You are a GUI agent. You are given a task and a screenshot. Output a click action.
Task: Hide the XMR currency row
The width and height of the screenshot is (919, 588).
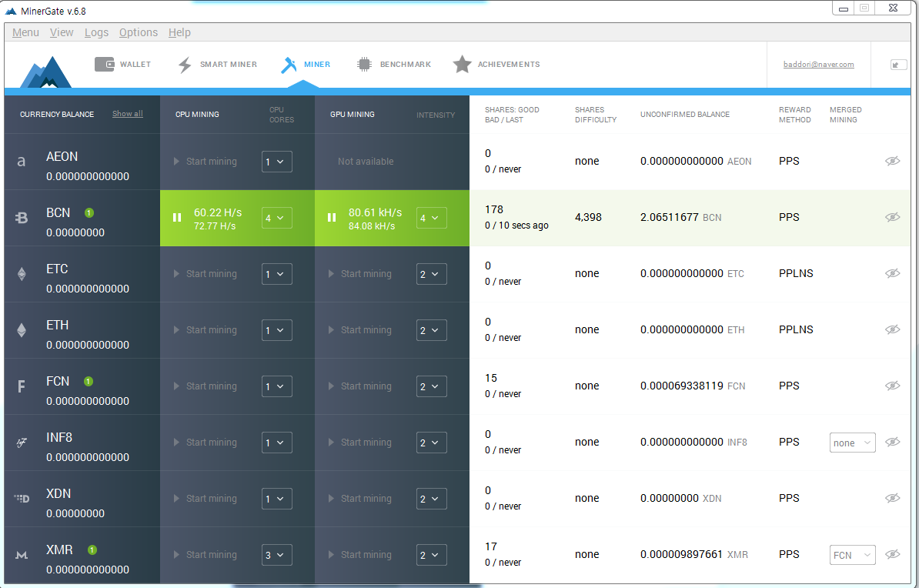pyautogui.click(x=893, y=554)
